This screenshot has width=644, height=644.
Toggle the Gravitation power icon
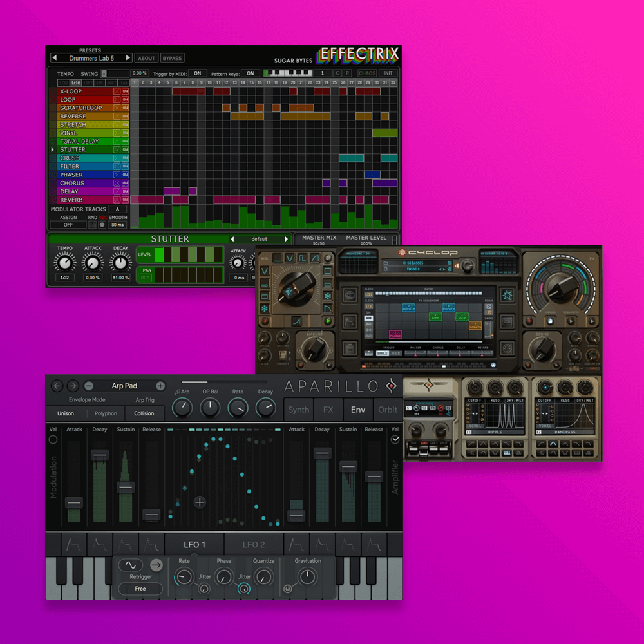click(x=287, y=589)
